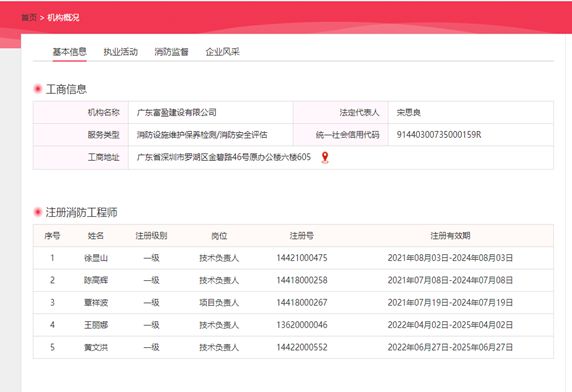Click the red map location pin icon

(325, 157)
